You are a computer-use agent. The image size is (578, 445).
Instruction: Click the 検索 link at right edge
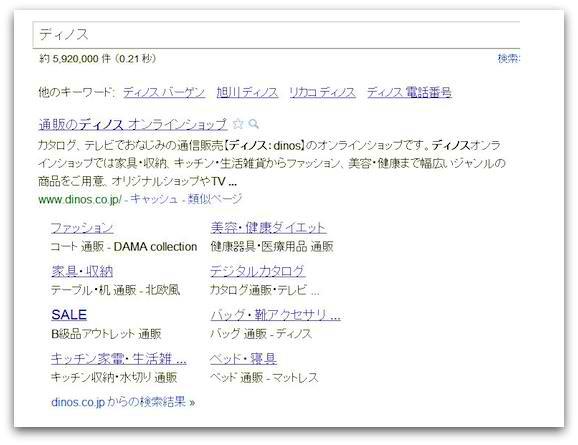coord(509,58)
